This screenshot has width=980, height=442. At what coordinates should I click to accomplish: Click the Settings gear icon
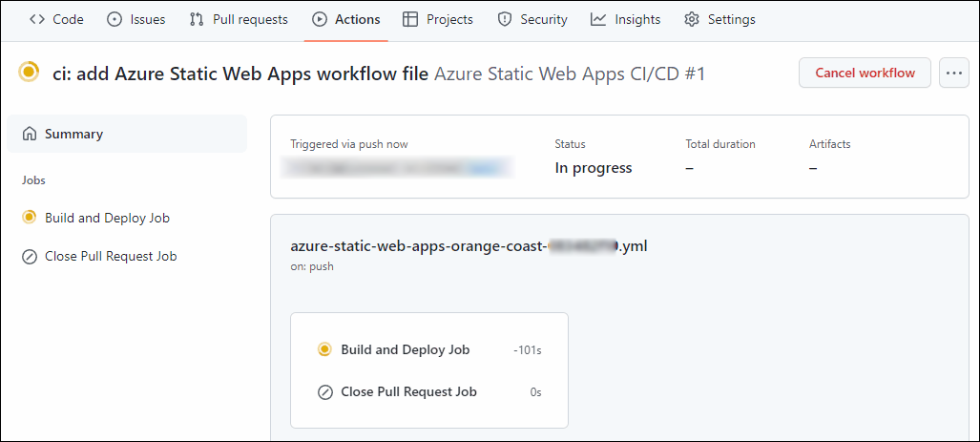pyautogui.click(x=691, y=20)
